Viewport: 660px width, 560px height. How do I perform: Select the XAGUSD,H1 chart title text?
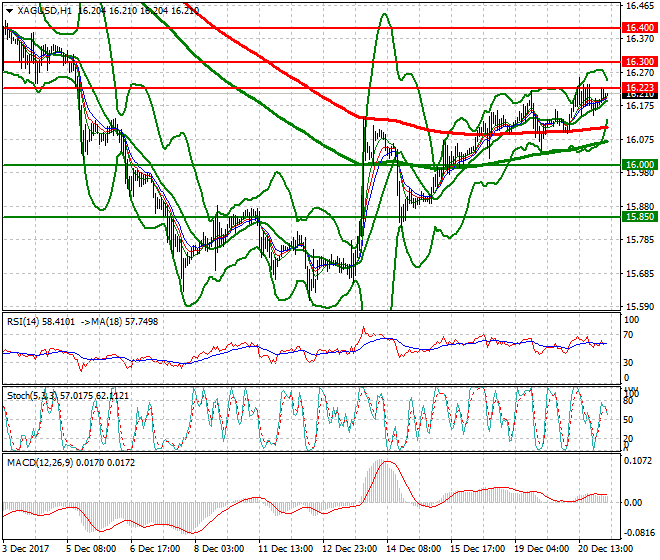tap(45, 11)
